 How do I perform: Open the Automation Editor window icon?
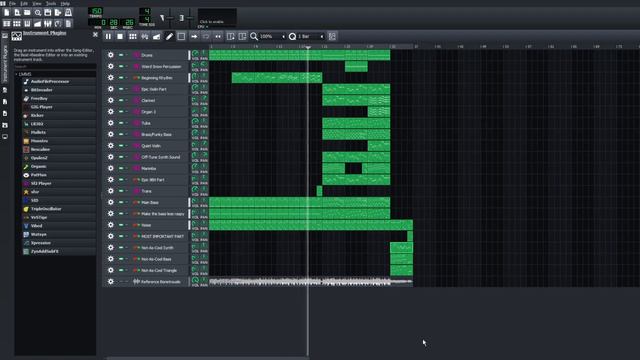tap(38, 23)
